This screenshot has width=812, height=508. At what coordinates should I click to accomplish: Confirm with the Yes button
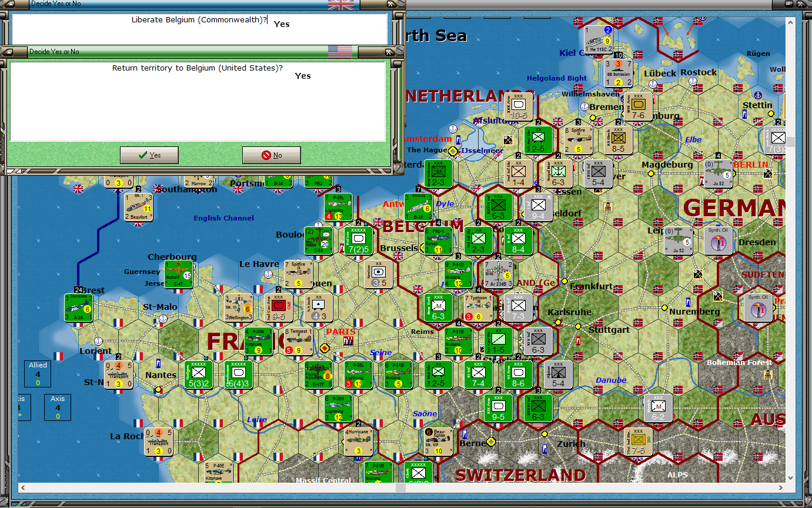click(x=149, y=155)
